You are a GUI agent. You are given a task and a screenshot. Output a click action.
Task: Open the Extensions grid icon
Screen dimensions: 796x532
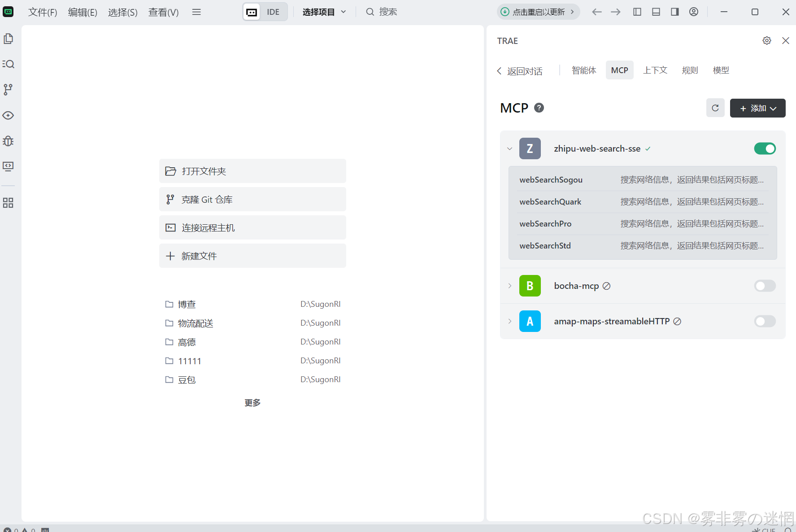point(8,203)
